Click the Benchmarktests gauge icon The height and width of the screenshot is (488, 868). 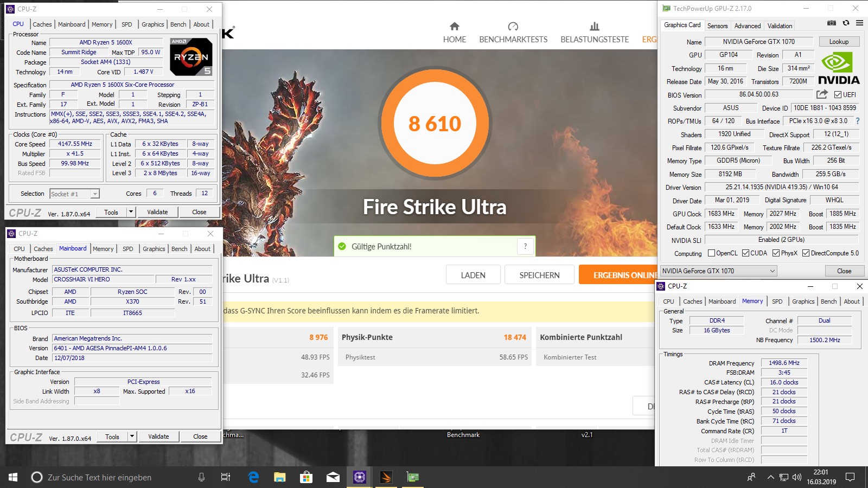[513, 26]
